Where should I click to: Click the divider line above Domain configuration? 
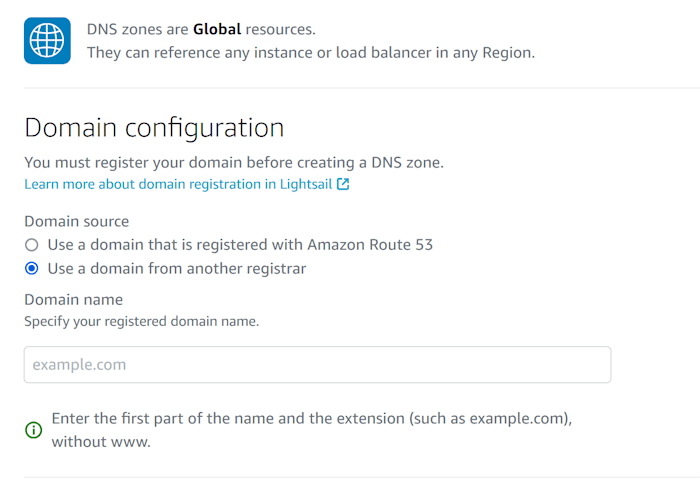coord(350,88)
